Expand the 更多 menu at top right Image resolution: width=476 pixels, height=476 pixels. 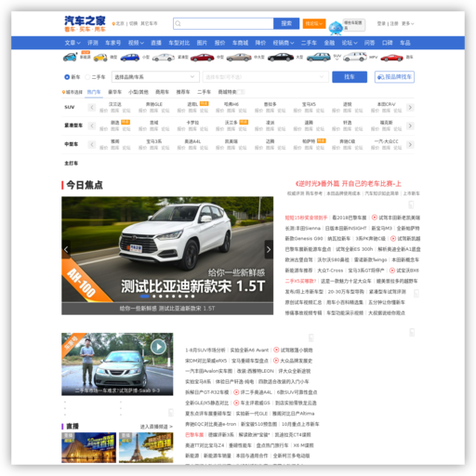(x=408, y=23)
